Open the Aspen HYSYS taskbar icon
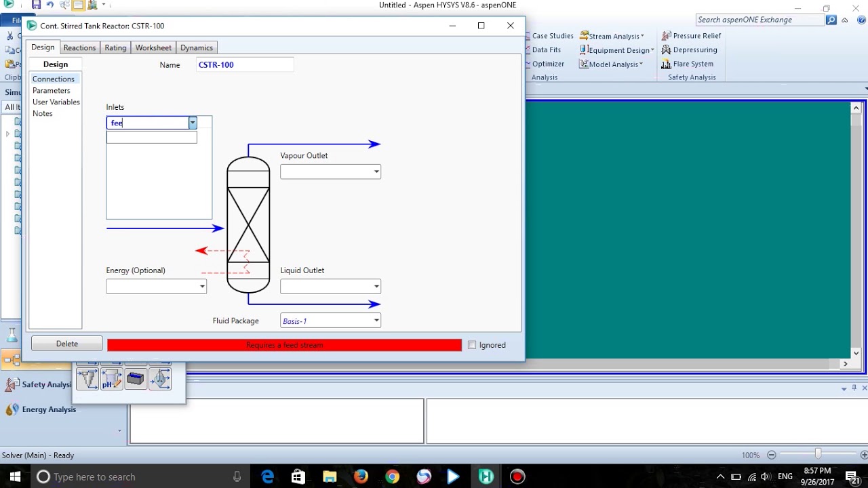This screenshot has height=488, width=868. (486, 476)
